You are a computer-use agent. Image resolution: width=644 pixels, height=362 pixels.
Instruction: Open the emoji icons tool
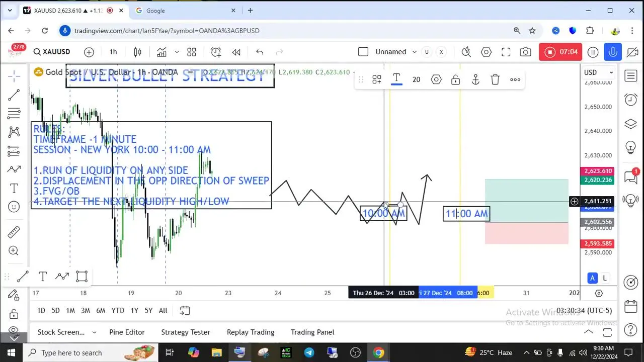click(x=14, y=207)
